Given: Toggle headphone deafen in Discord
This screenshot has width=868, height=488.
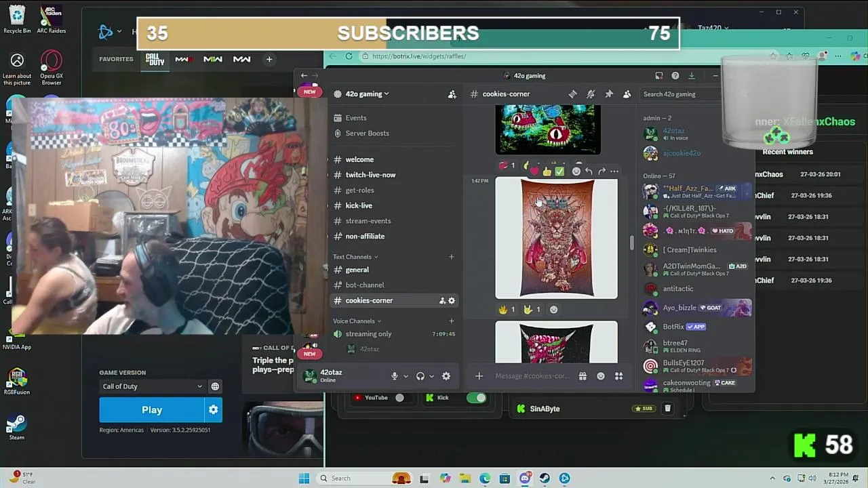Looking at the screenshot, I should (x=420, y=376).
